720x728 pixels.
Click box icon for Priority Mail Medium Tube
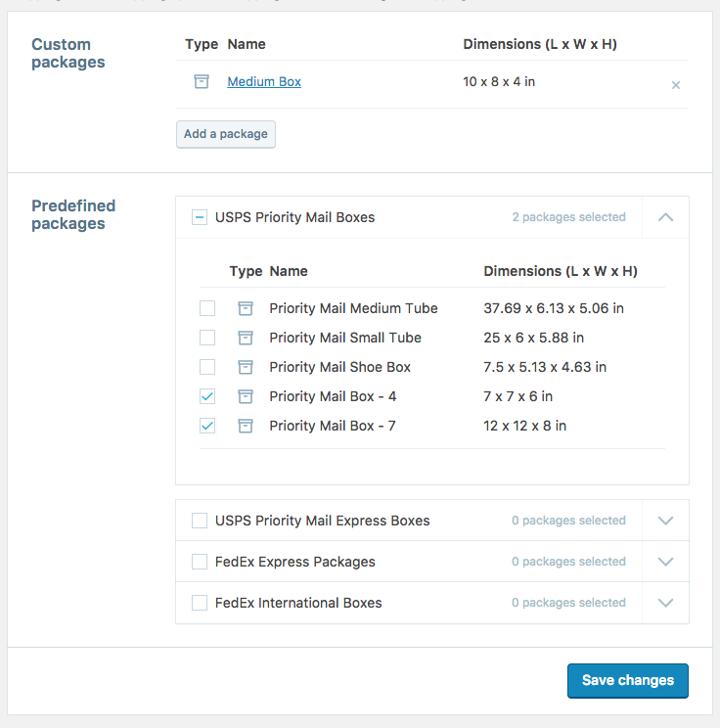[x=246, y=308]
